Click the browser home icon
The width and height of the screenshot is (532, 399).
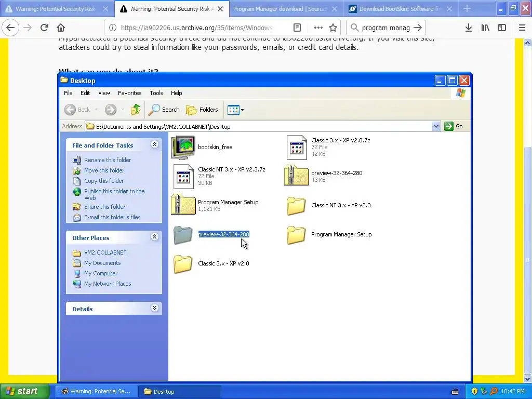(61, 28)
